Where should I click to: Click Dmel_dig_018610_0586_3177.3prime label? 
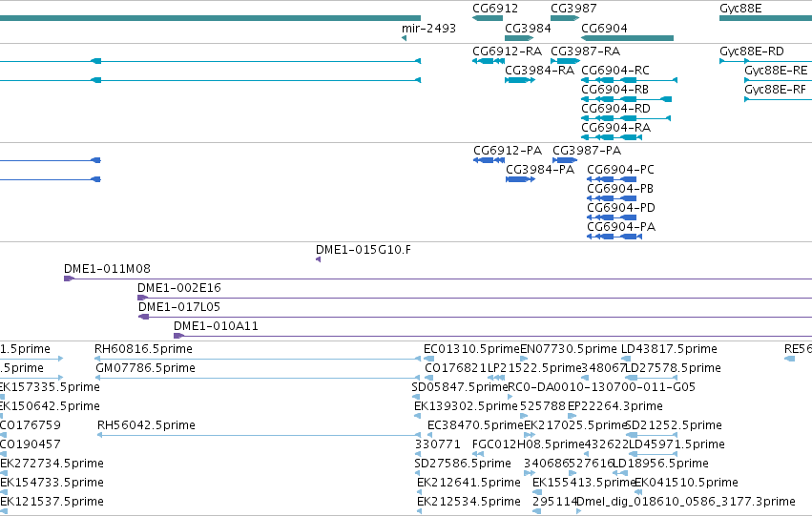(x=686, y=502)
